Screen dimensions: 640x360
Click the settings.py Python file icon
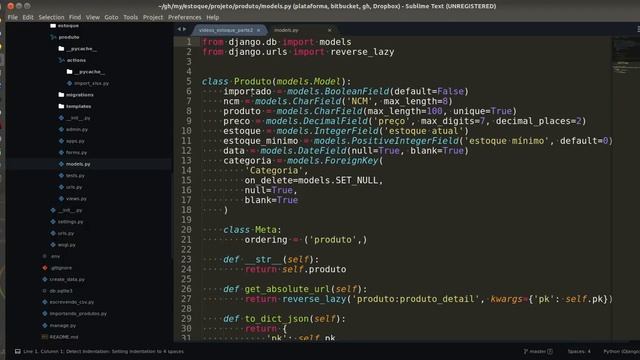(x=53, y=222)
